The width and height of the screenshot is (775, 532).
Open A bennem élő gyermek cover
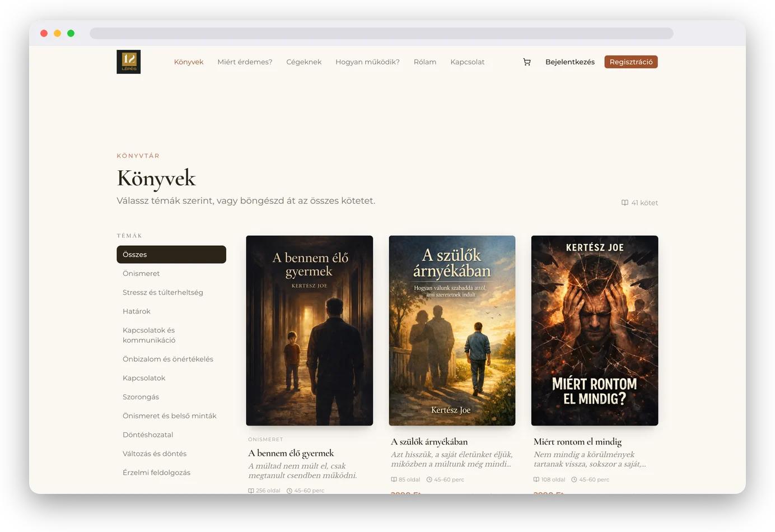coord(310,330)
